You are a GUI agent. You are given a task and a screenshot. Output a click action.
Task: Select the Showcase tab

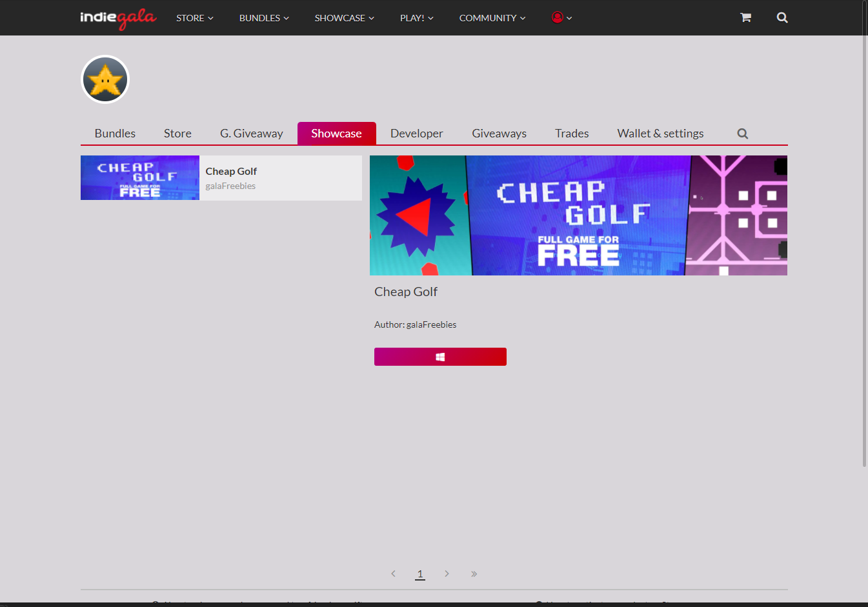click(336, 134)
